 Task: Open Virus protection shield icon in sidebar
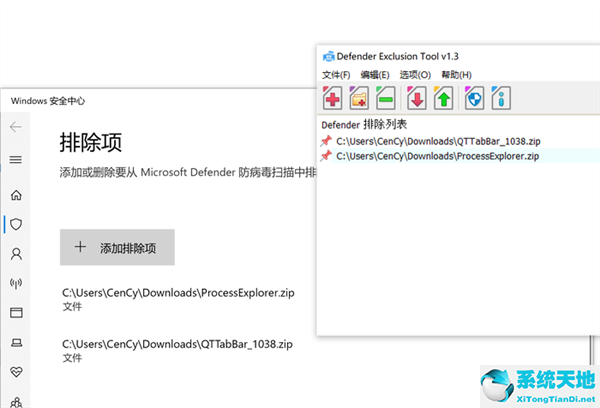point(16,224)
